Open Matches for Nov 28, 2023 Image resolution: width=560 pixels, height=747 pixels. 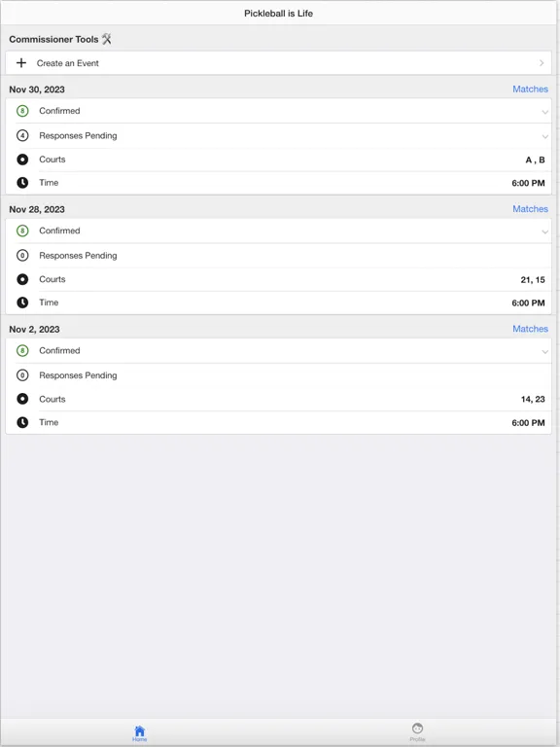click(530, 209)
